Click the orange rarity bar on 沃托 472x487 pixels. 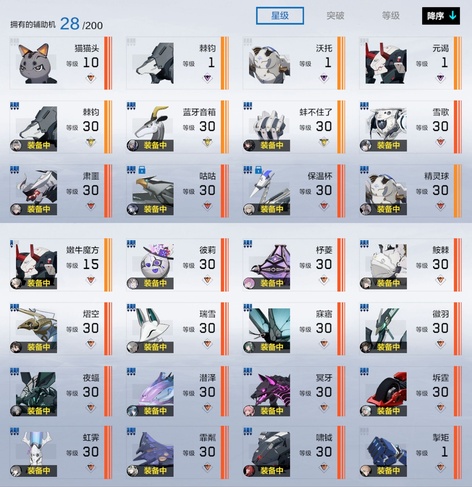click(341, 63)
